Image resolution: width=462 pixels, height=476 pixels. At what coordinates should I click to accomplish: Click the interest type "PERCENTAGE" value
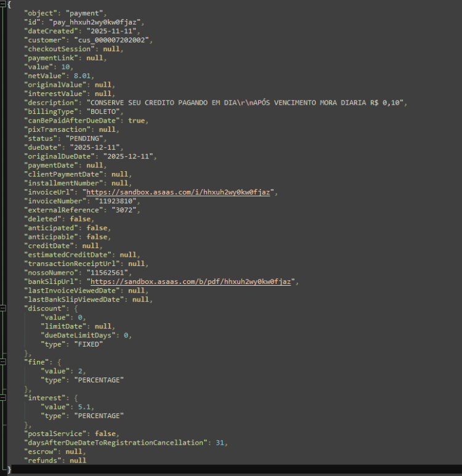tap(99, 416)
